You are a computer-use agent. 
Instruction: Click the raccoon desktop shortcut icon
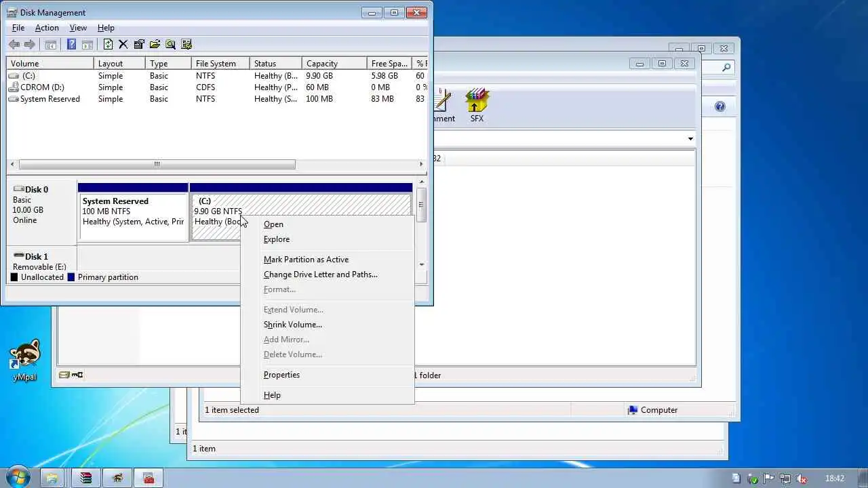(x=24, y=360)
